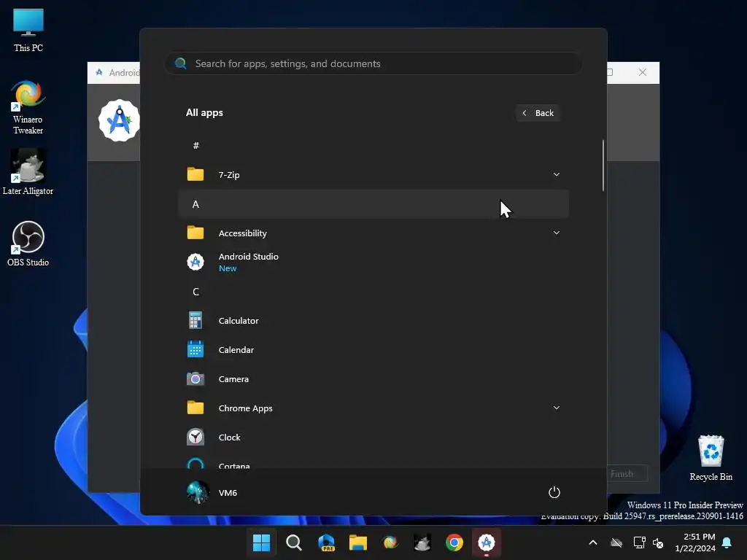
Task: Click Finish in the Android Studio setup window
Action: [x=627, y=473]
